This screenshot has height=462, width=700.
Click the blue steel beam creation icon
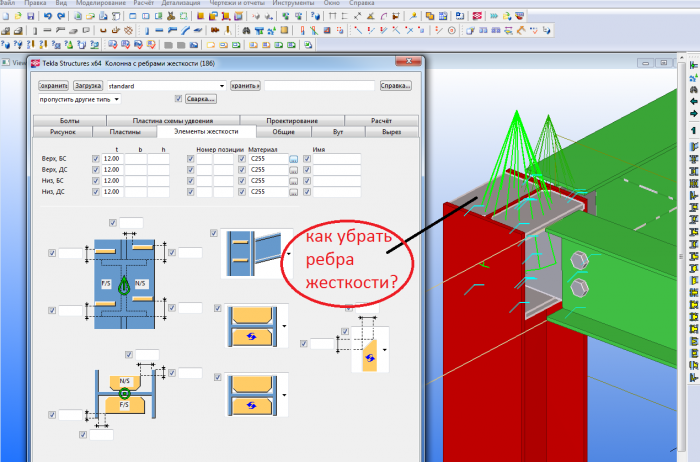coord(159,31)
